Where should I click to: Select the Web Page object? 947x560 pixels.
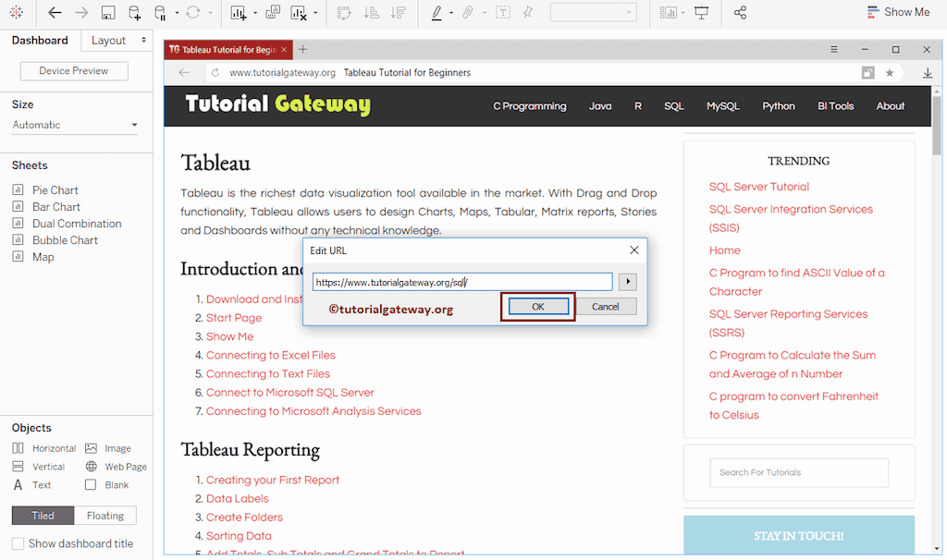(116, 467)
